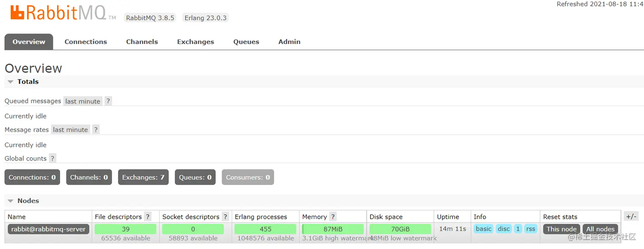This screenshot has height=249, width=644.
Task: Click the 58893 available text
Action: coord(193,238)
